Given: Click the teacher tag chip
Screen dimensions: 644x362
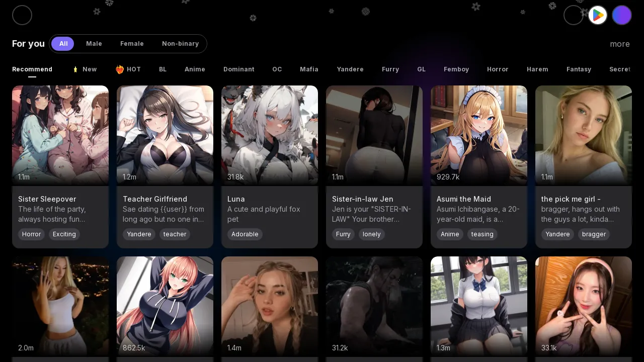Looking at the screenshot, I should [x=175, y=234].
